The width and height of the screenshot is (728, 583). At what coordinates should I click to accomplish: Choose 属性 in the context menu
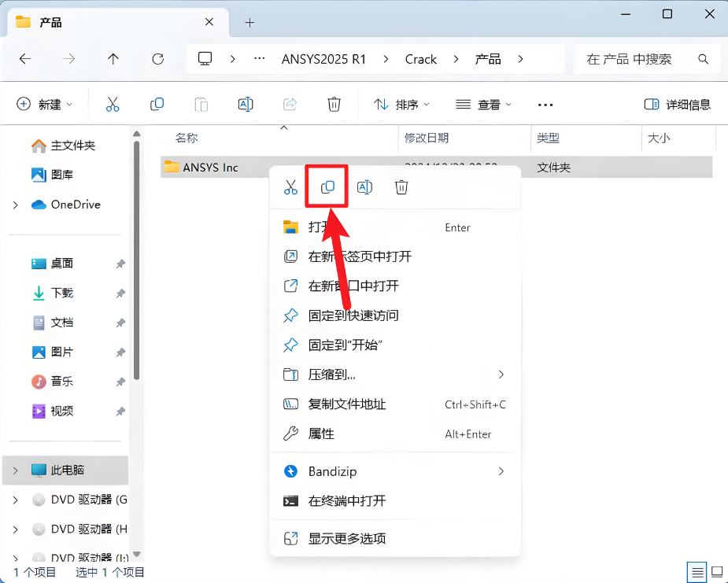pos(395,434)
